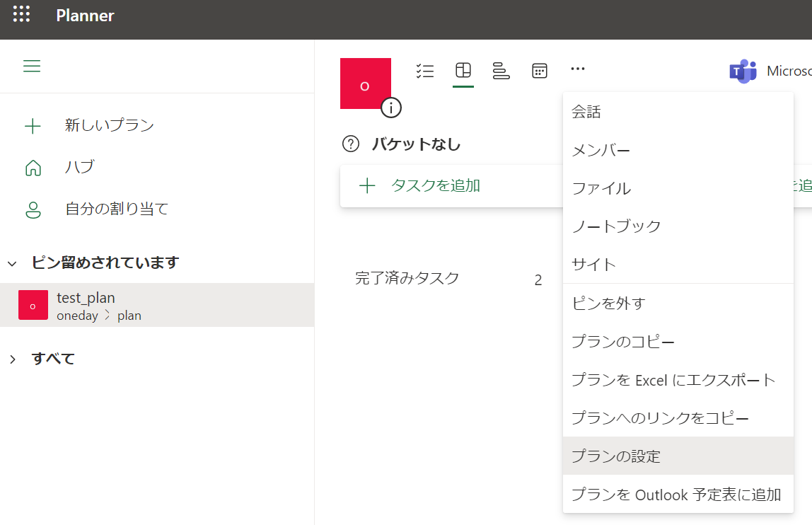The height and width of the screenshot is (525, 812).
Task: Select ファイル from the menu
Action: coord(678,188)
